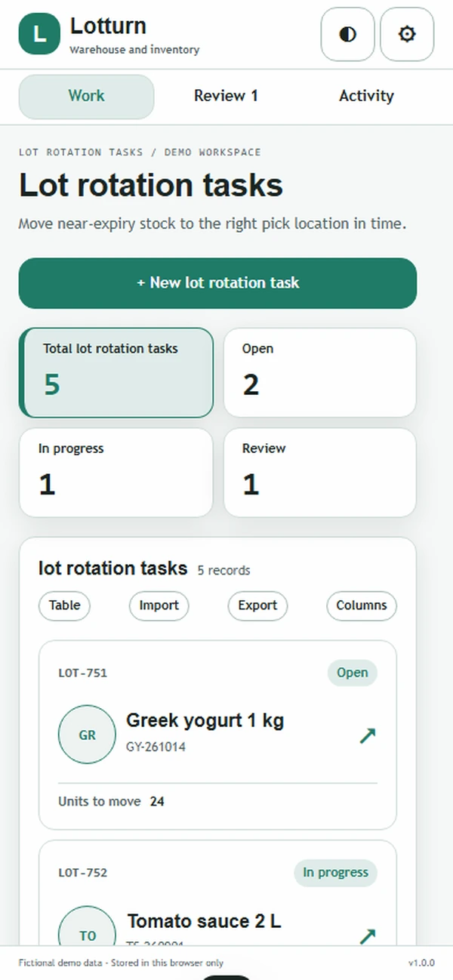The width and height of the screenshot is (453, 980).
Task: Open Greek yogurt task arrow icon
Action: 368,735
